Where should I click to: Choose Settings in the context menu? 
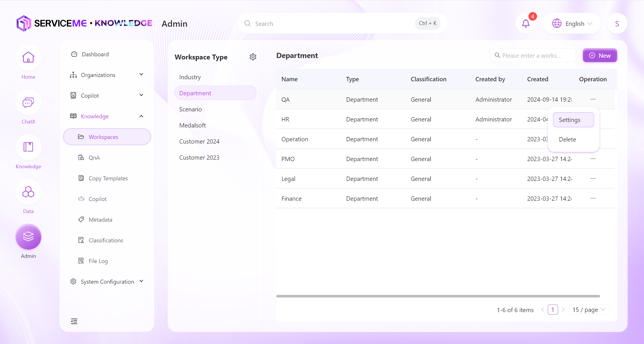573,120
